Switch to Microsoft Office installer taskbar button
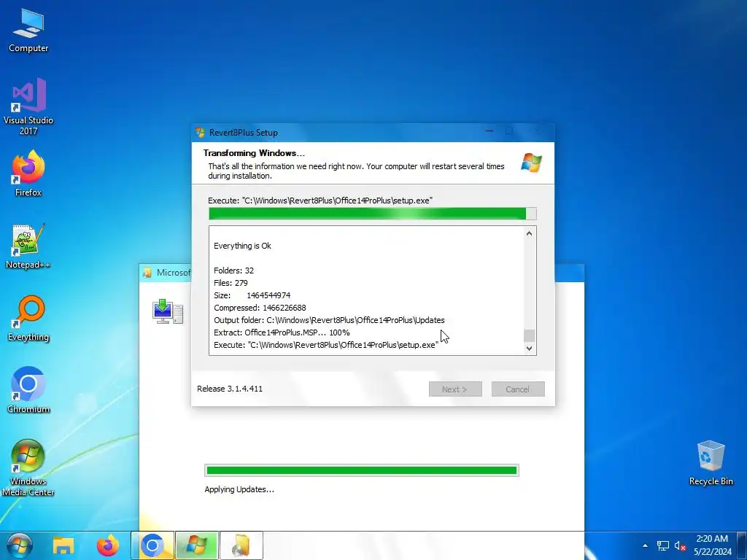 pos(241,545)
